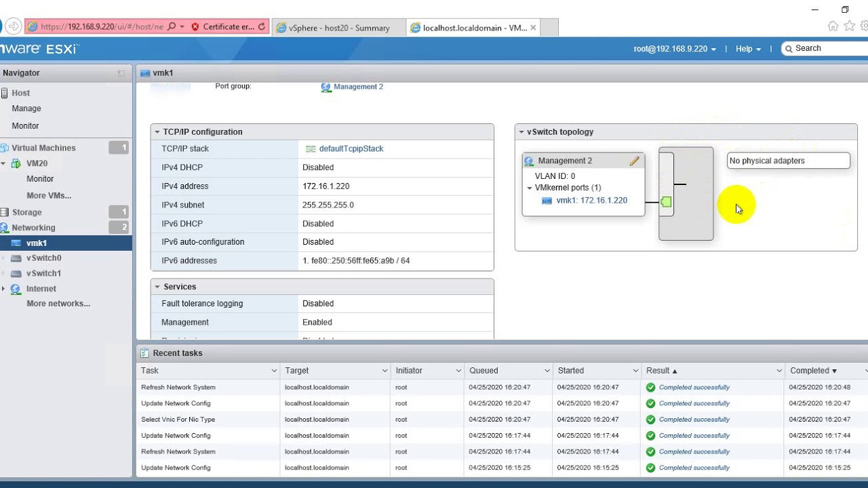Image resolution: width=868 pixels, height=488 pixels.
Task: Open the defaultTcpipStack link
Action: pyautogui.click(x=351, y=148)
